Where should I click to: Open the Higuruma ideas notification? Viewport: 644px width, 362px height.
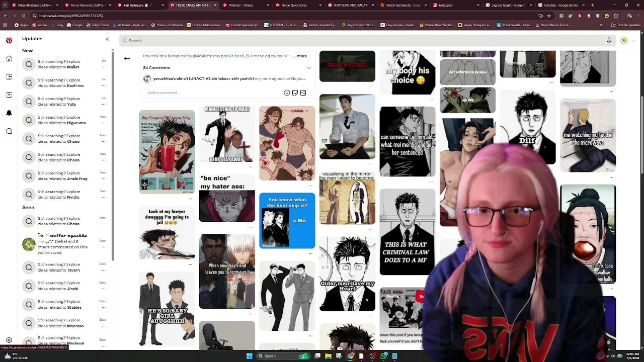[x=64, y=120]
